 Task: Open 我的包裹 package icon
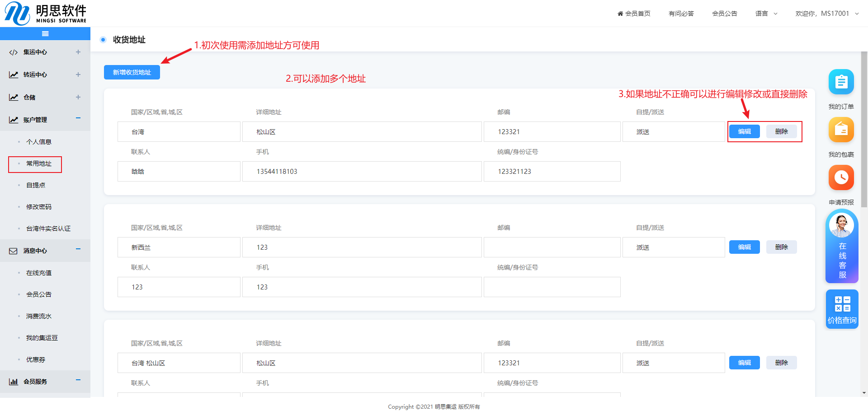[x=841, y=130]
